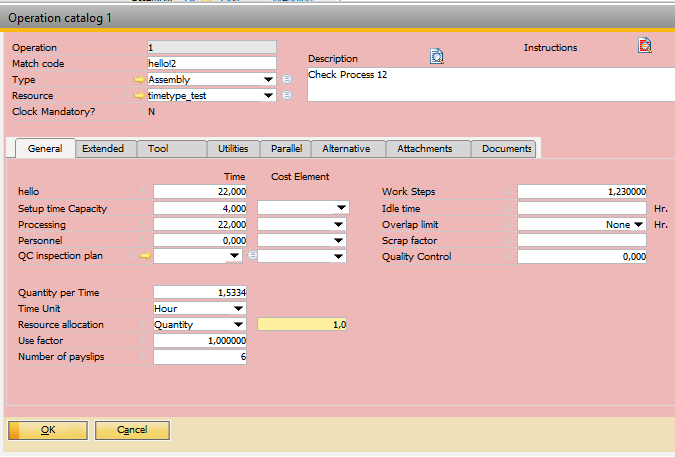This screenshot has height=457, width=675.
Task: Open the Overlap limit dropdown
Action: point(638,225)
